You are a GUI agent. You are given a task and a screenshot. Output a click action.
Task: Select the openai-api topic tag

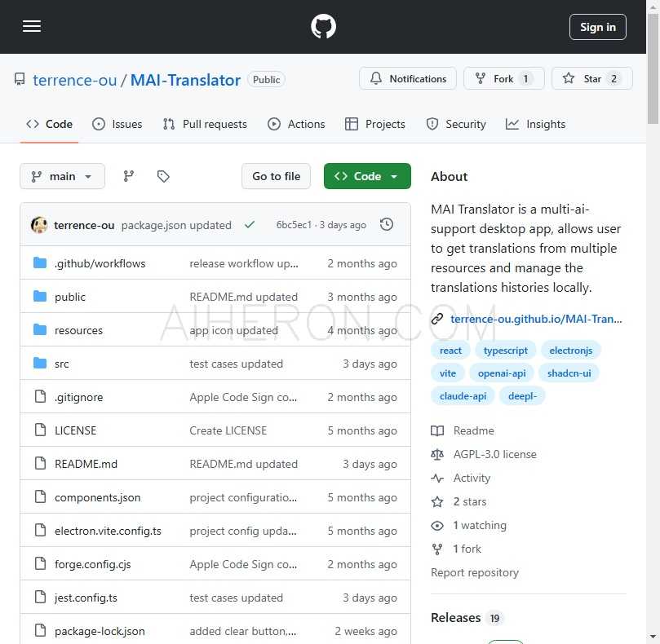pyautogui.click(x=501, y=373)
